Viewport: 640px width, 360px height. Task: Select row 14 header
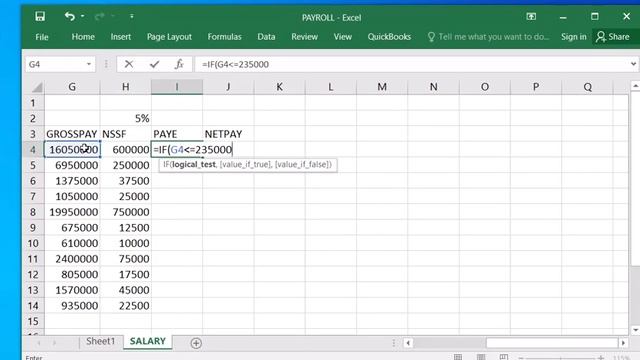33,306
